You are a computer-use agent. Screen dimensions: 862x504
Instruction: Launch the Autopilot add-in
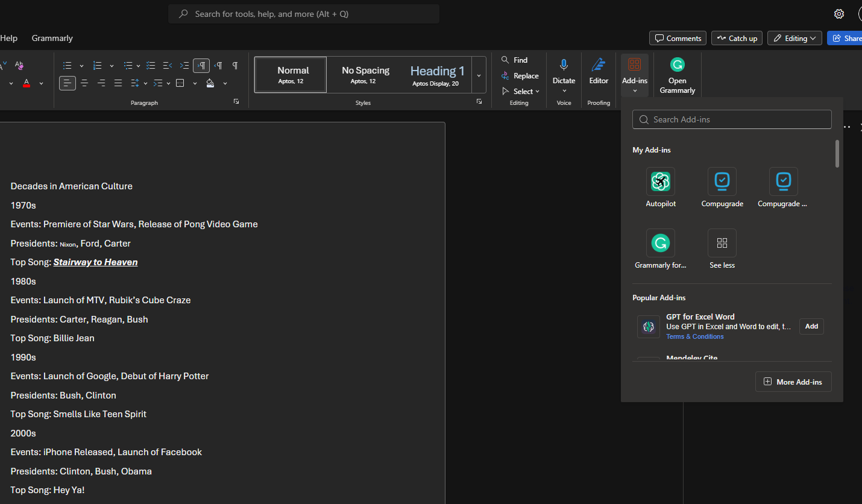(661, 188)
